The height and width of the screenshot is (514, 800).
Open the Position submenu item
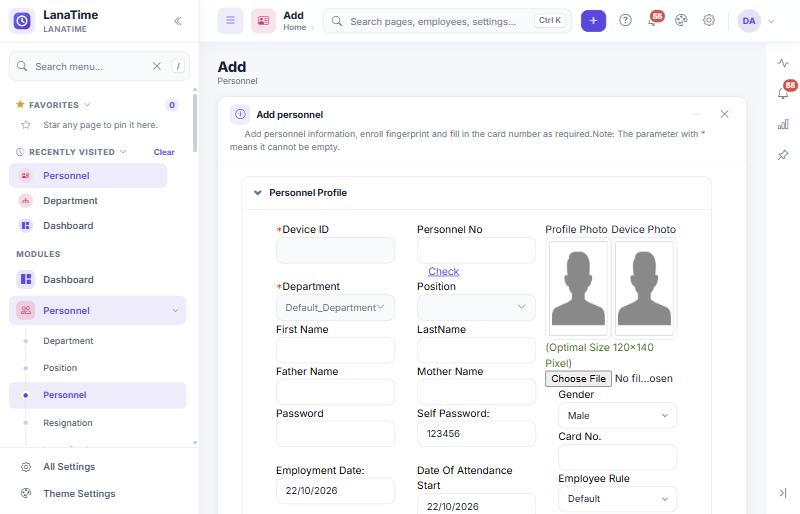click(x=60, y=368)
